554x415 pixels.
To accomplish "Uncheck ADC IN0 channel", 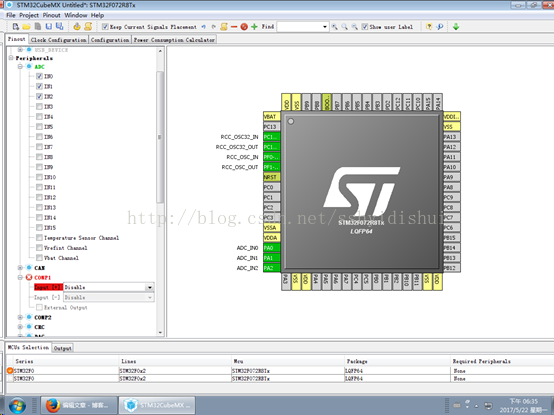I will tap(39, 76).
